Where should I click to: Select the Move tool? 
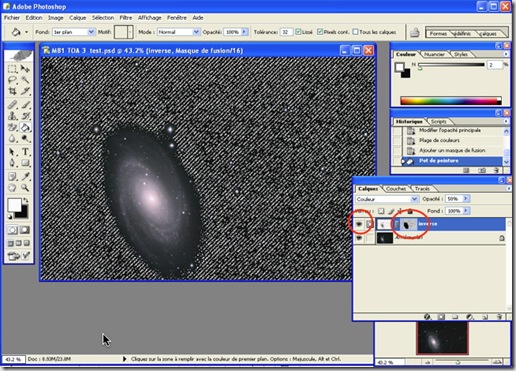coord(25,69)
